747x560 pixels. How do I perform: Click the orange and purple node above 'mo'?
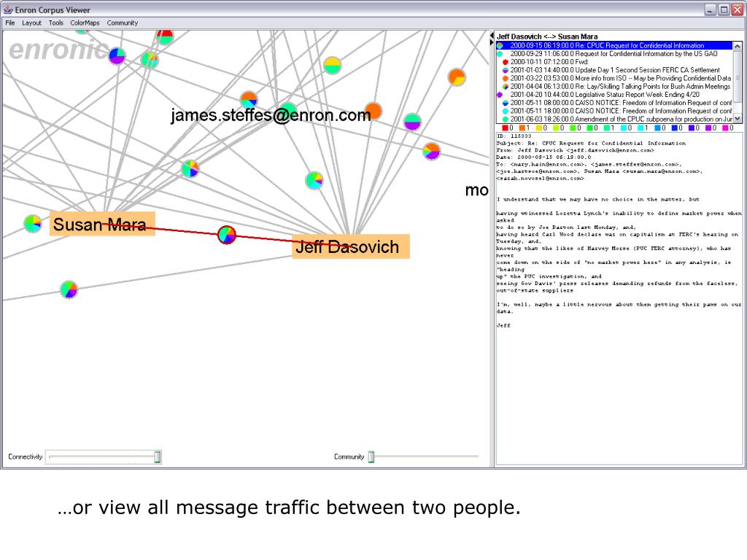click(x=432, y=152)
